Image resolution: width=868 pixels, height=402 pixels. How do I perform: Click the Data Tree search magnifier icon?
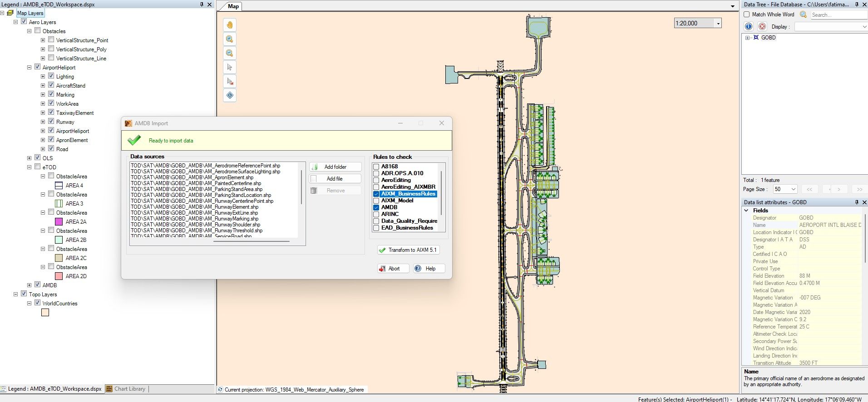tap(803, 15)
